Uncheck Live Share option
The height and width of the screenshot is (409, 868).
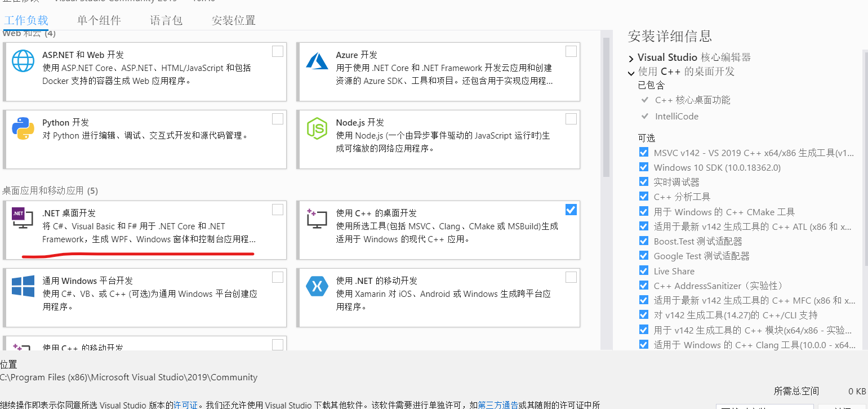point(644,270)
